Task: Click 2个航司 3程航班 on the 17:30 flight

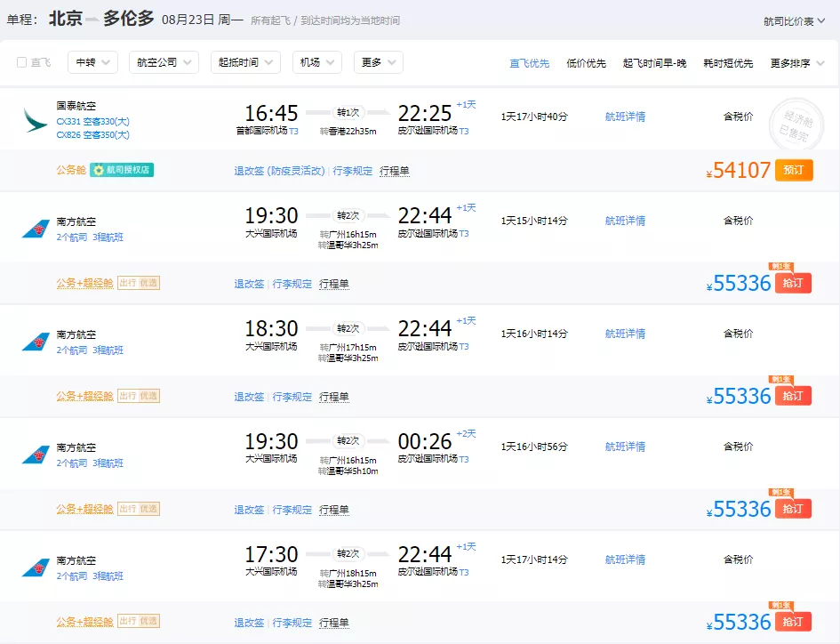Action: pyautogui.click(x=90, y=576)
